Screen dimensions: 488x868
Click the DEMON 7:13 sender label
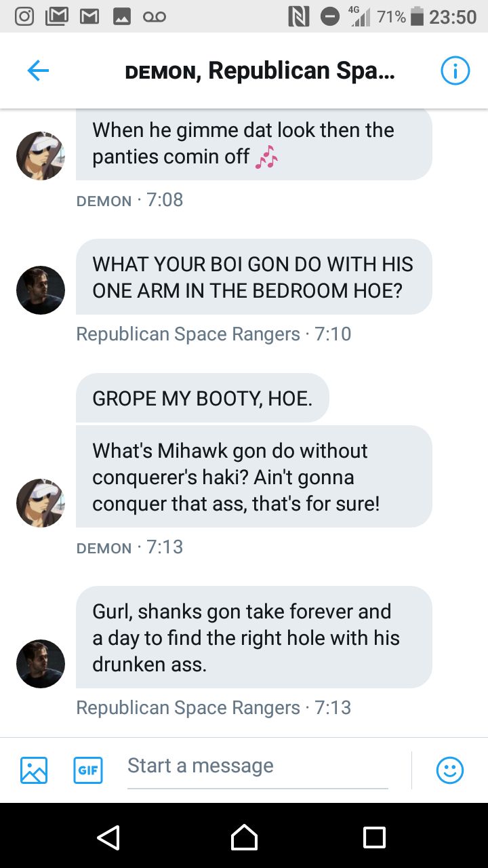(x=129, y=547)
